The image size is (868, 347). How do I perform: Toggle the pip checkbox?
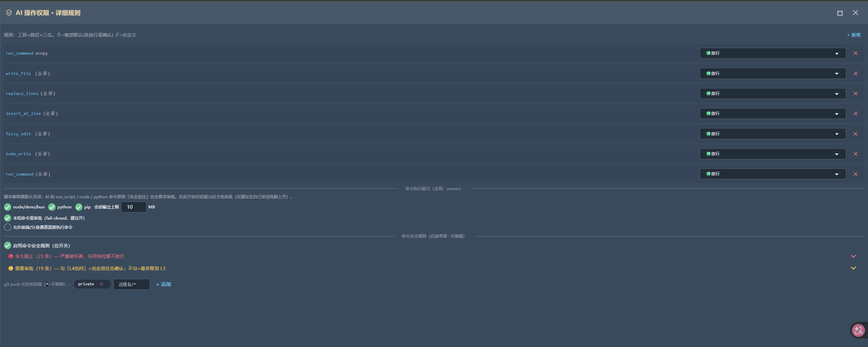click(x=79, y=207)
